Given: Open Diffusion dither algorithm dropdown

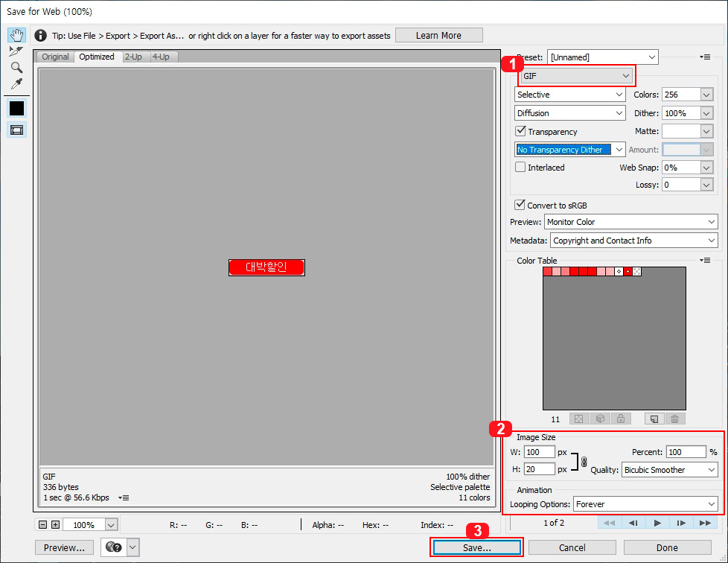Looking at the screenshot, I should 569,113.
